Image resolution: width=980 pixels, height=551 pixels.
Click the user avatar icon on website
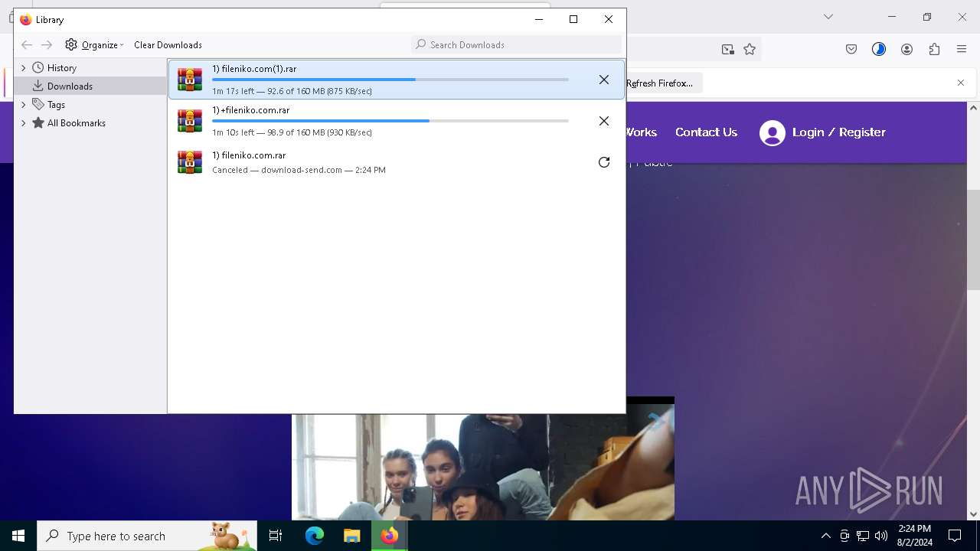click(x=773, y=133)
